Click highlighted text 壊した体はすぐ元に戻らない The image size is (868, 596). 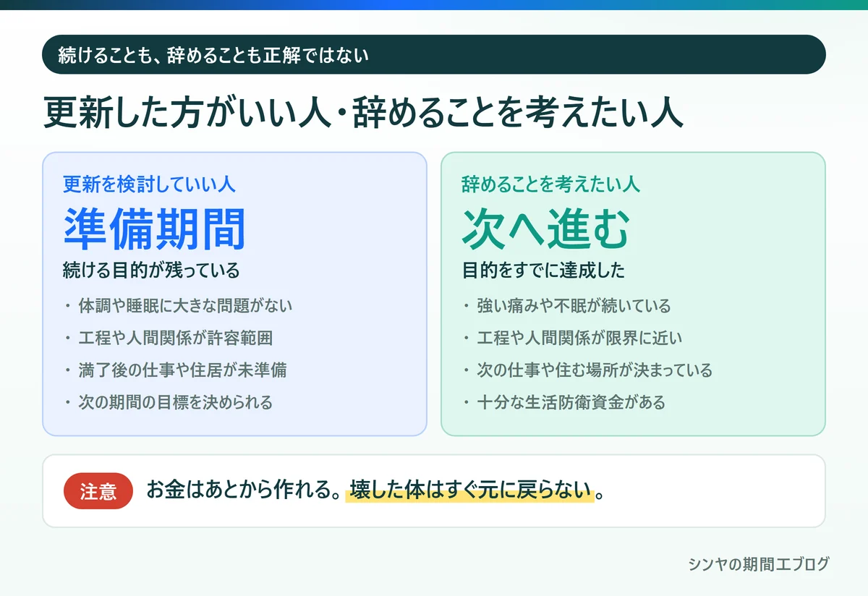tap(470, 490)
